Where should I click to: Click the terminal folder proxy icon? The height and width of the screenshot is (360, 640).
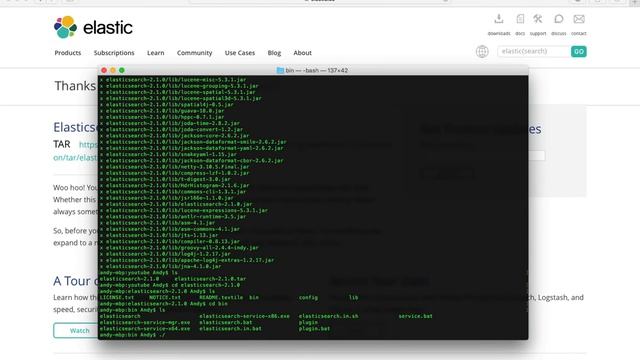280,70
